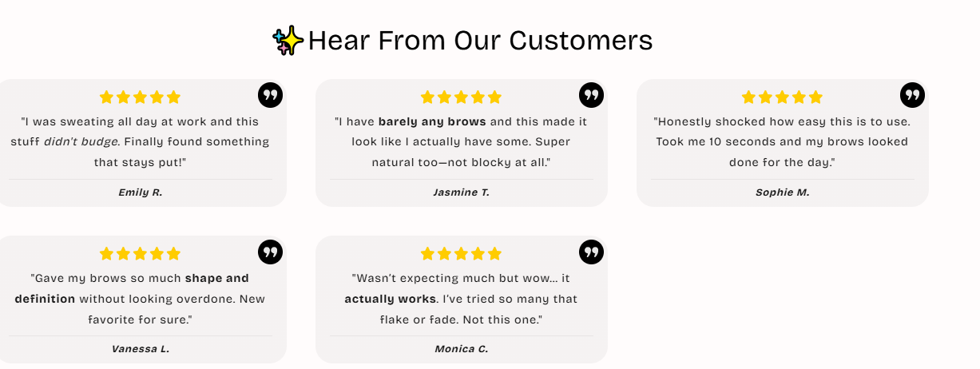Image resolution: width=980 pixels, height=369 pixels.
Task: Select the reviewer name Monica C.
Action: coord(462,349)
